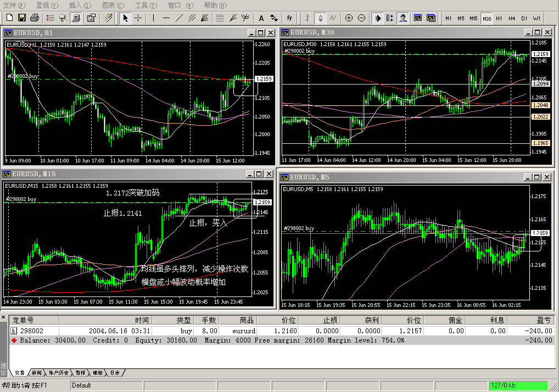This screenshot has width=559, height=392.
Task: Select the trendline drawing tool
Action: click(x=180, y=18)
